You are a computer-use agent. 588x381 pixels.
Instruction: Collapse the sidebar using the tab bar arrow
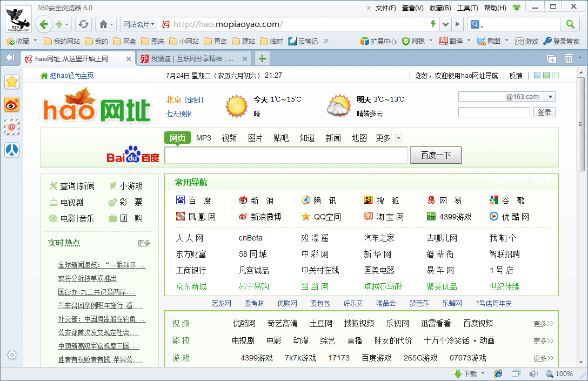click(x=10, y=58)
